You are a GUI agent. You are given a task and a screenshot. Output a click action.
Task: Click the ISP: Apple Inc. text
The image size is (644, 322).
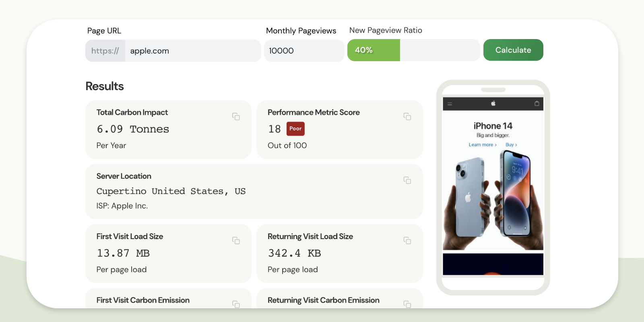[x=122, y=206]
